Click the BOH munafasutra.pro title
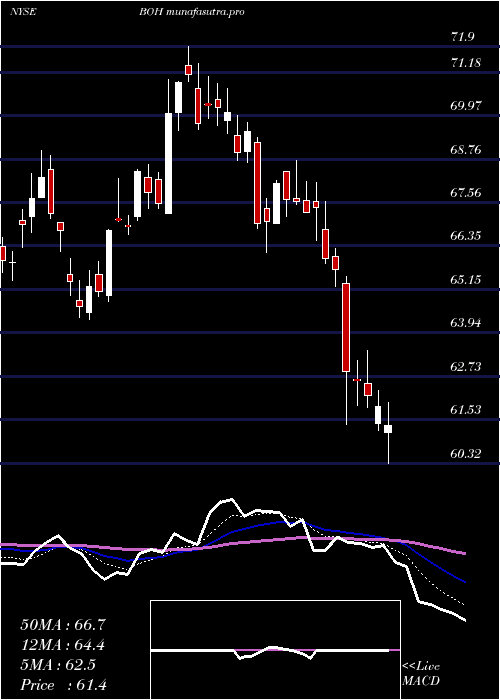500x700 pixels. click(x=192, y=13)
